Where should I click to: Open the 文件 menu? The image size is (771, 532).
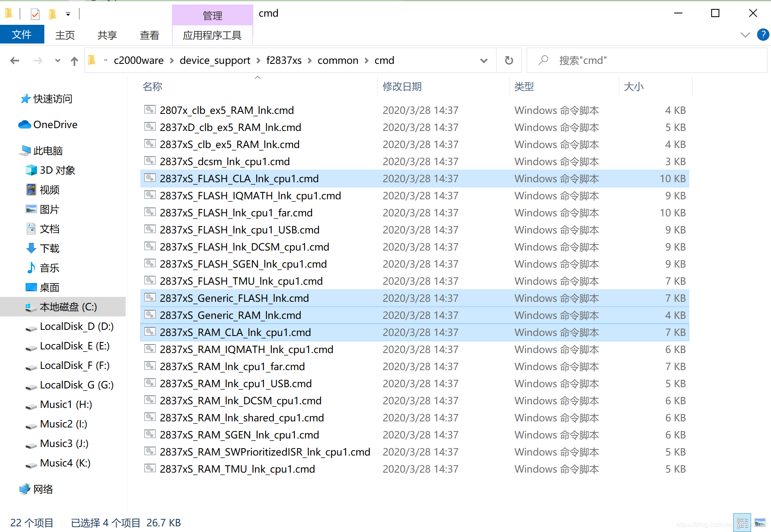click(x=22, y=34)
